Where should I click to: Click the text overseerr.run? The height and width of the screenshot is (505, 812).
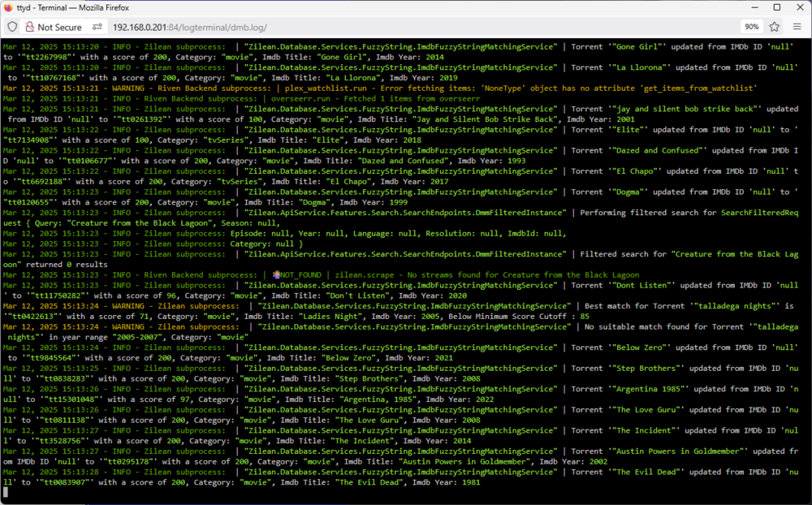point(300,98)
